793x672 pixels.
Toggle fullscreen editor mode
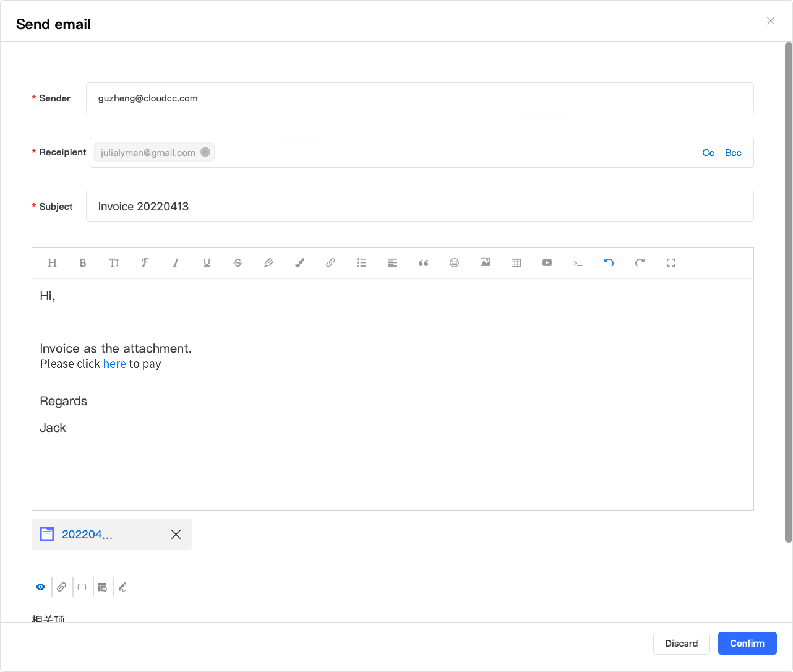[x=671, y=263]
